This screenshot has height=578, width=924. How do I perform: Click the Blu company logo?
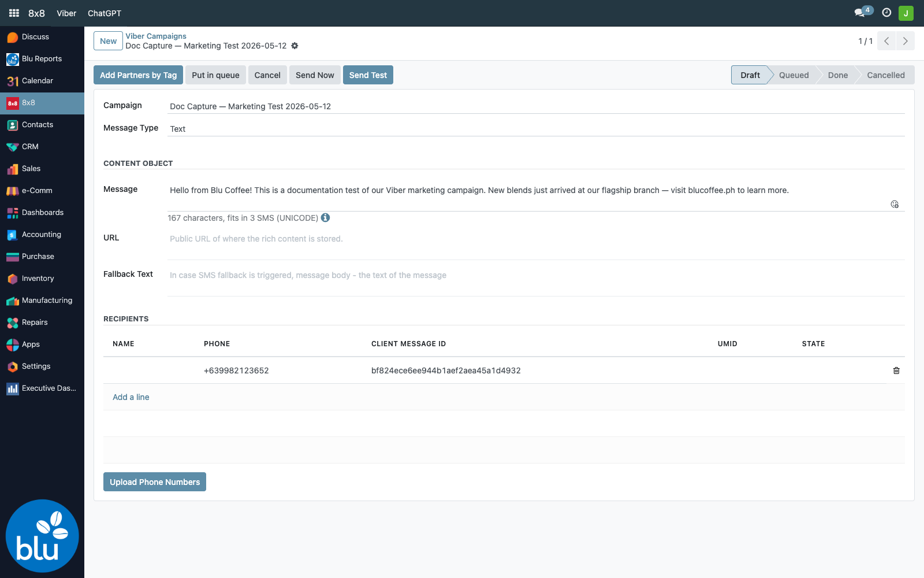click(x=42, y=536)
